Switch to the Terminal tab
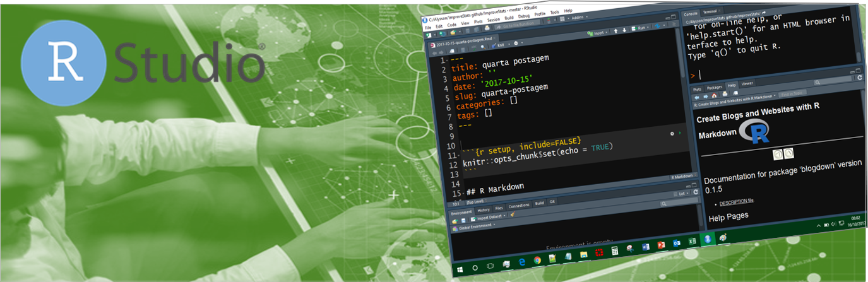The width and height of the screenshot is (868, 282). 710,11
